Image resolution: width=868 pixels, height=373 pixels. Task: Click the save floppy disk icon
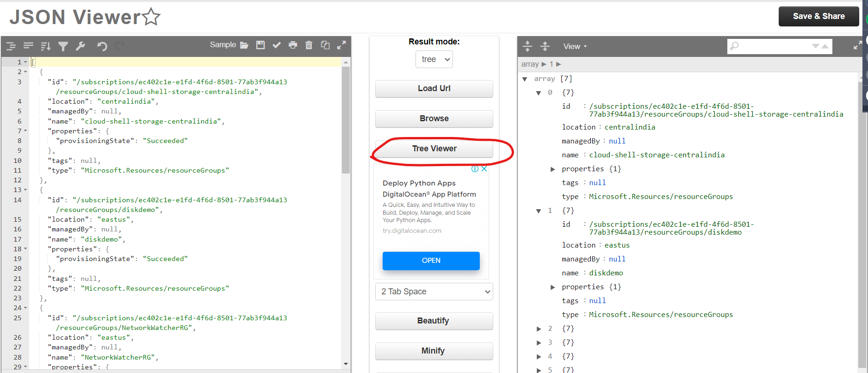pos(260,45)
